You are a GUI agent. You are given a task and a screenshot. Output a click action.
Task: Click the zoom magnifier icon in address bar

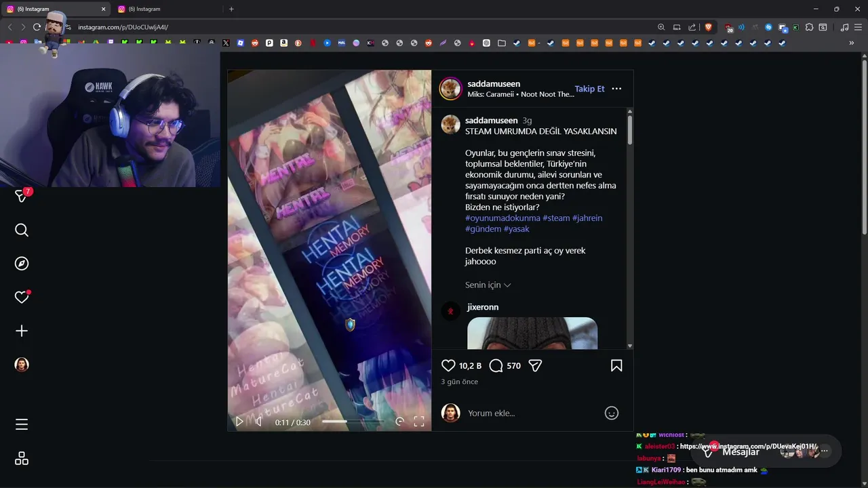(661, 27)
